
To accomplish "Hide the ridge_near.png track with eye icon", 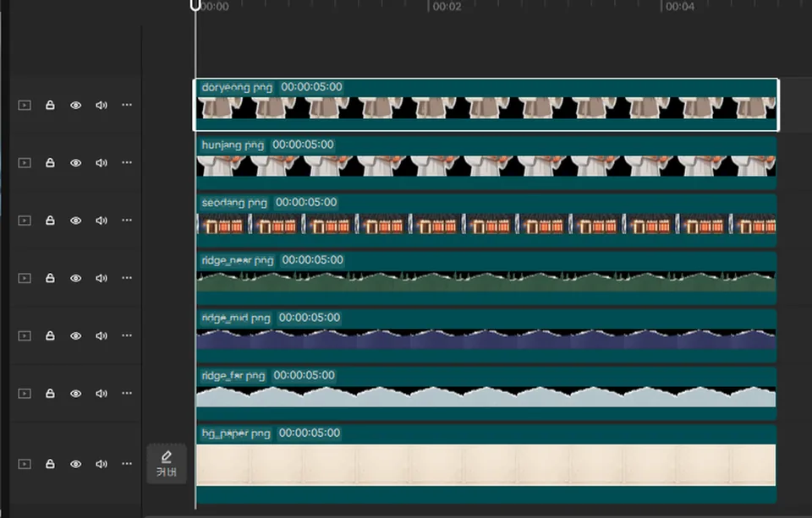I will pyautogui.click(x=75, y=278).
